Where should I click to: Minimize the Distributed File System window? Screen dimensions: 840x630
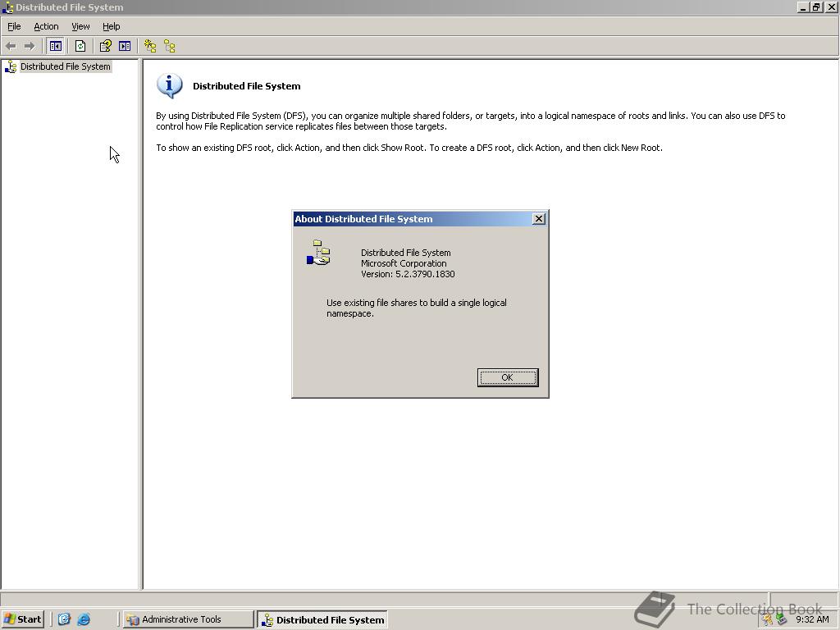coord(803,7)
